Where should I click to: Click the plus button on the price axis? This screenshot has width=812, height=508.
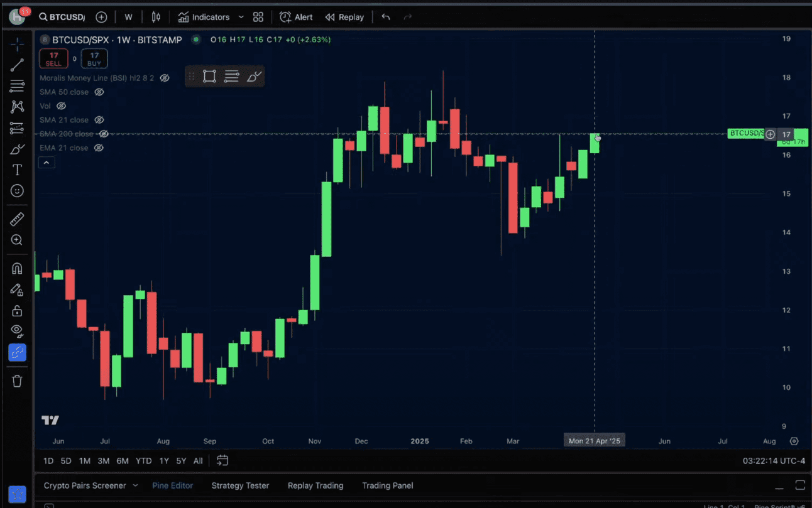[770, 134]
